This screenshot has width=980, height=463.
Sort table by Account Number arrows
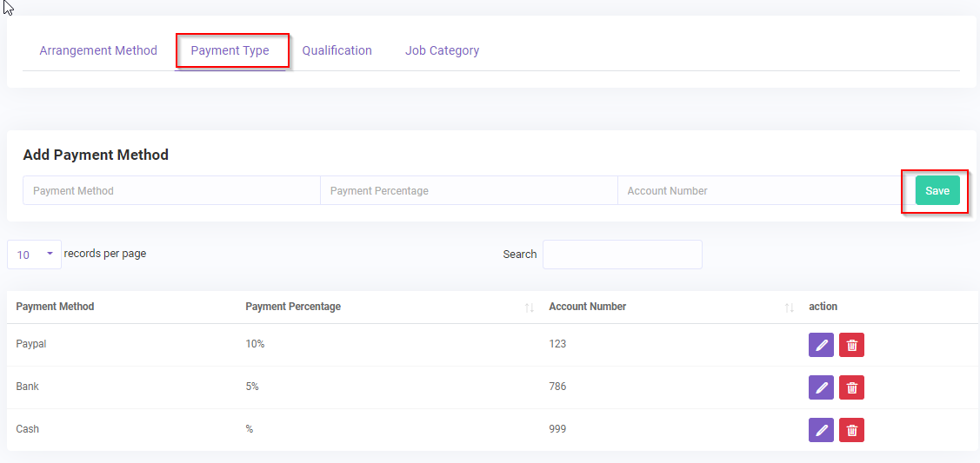(x=789, y=308)
